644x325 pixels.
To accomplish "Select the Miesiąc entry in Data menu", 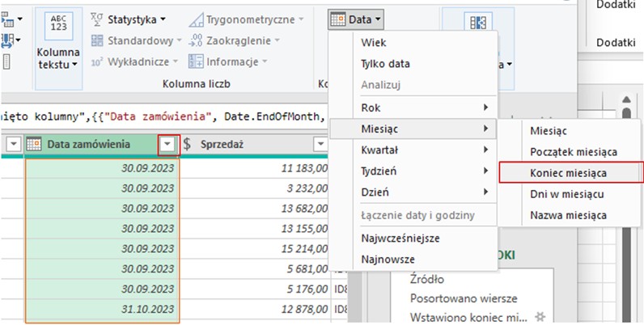I will pyautogui.click(x=414, y=129).
